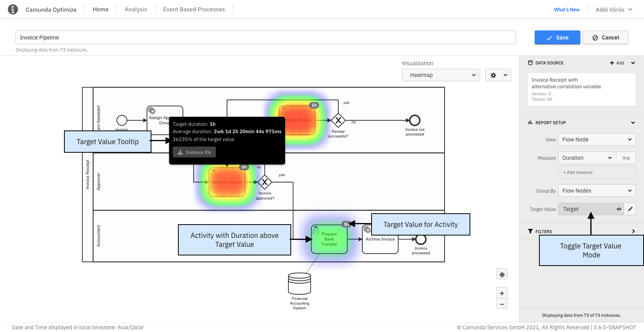Viewport: 644px width, 332px height.
Task: Click the Financial Accounting System database icon
Action: click(x=299, y=283)
